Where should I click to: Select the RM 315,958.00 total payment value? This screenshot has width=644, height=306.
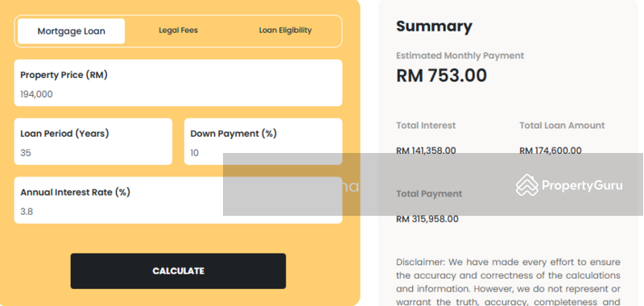(x=427, y=219)
